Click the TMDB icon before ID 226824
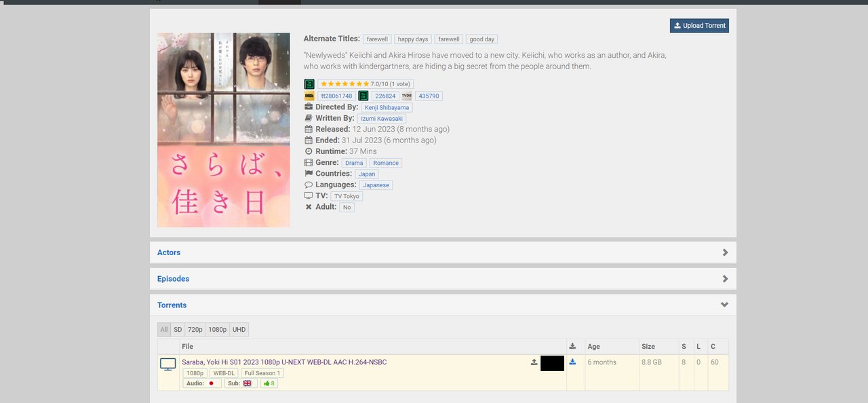Image resolution: width=868 pixels, height=403 pixels. tap(363, 96)
